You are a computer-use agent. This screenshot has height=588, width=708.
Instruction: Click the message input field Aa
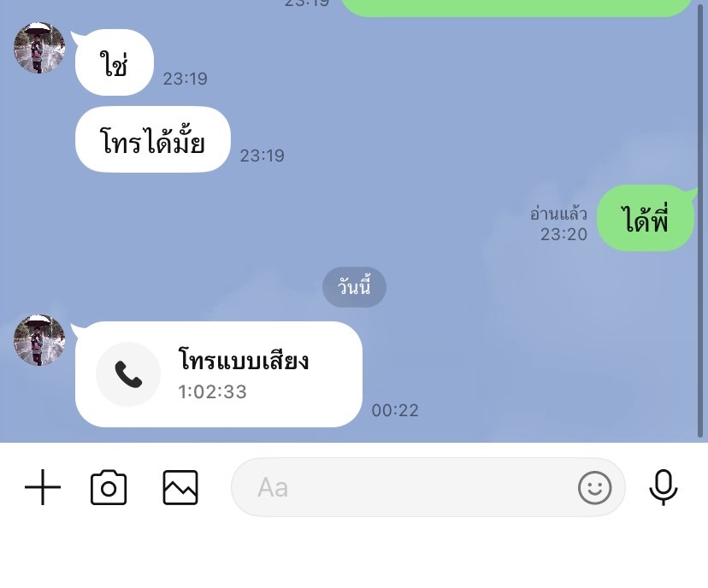(428, 487)
